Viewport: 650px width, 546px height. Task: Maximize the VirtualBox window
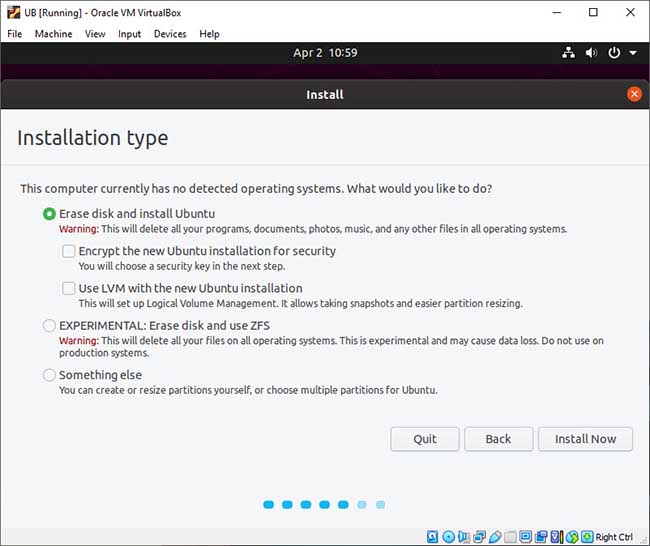tap(593, 12)
